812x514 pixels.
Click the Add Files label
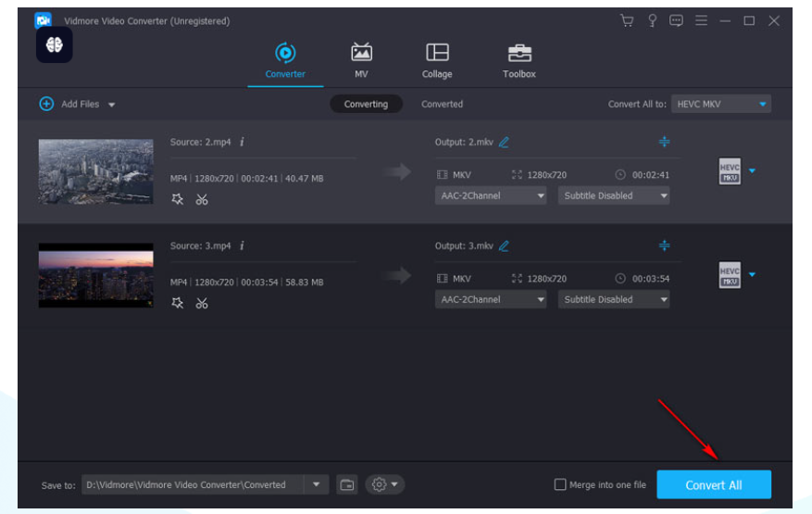click(x=80, y=104)
